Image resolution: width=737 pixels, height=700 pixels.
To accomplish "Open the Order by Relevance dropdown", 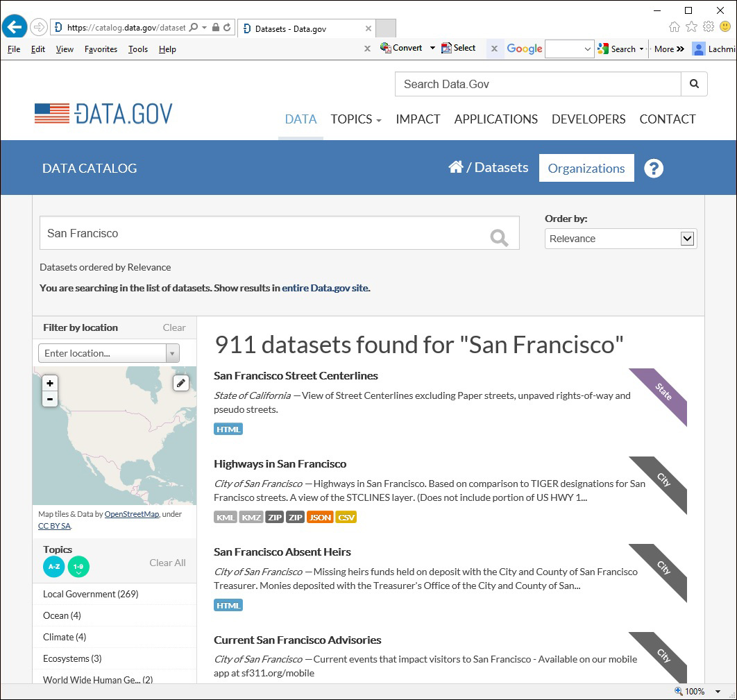I will pyautogui.click(x=620, y=239).
